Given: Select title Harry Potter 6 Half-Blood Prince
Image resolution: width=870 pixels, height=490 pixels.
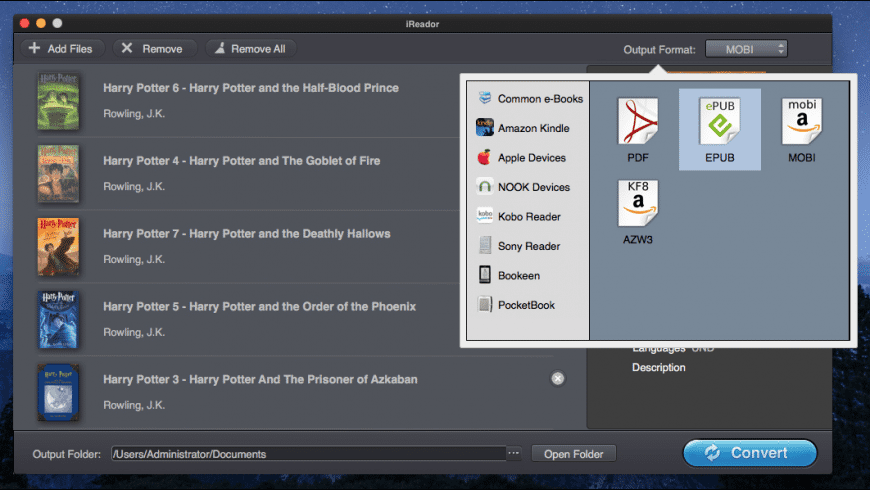Looking at the screenshot, I should [251, 88].
